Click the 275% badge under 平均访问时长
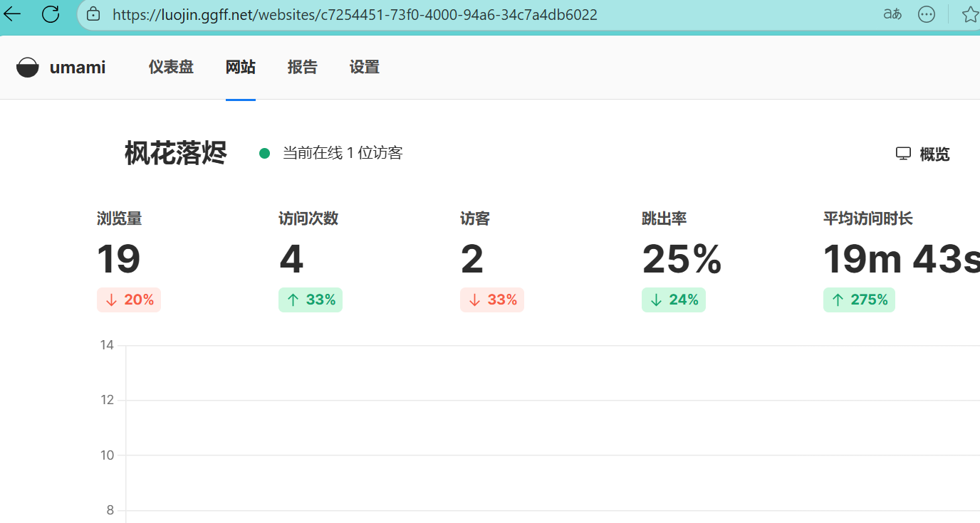This screenshot has height=523, width=980. 859,300
